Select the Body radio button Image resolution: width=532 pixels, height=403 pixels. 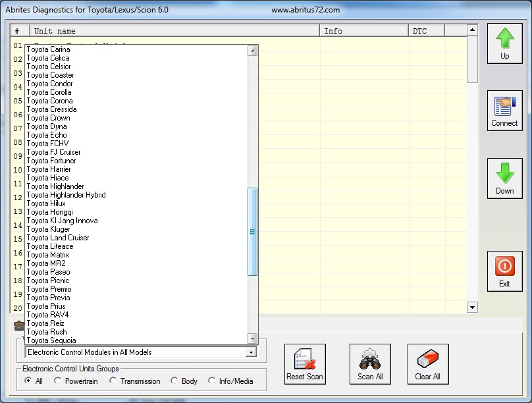click(174, 381)
